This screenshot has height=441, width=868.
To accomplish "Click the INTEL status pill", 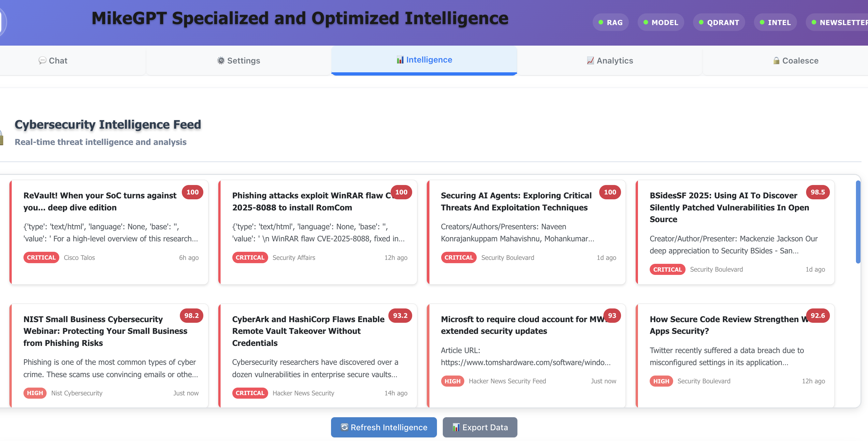I will click(775, 22).
